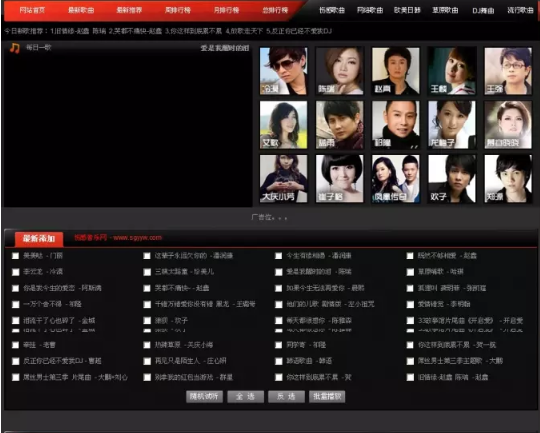The width and height of the screenshot is (540, 433).
Task: Click the 反选 invert selection button
Action: (287, 396)
